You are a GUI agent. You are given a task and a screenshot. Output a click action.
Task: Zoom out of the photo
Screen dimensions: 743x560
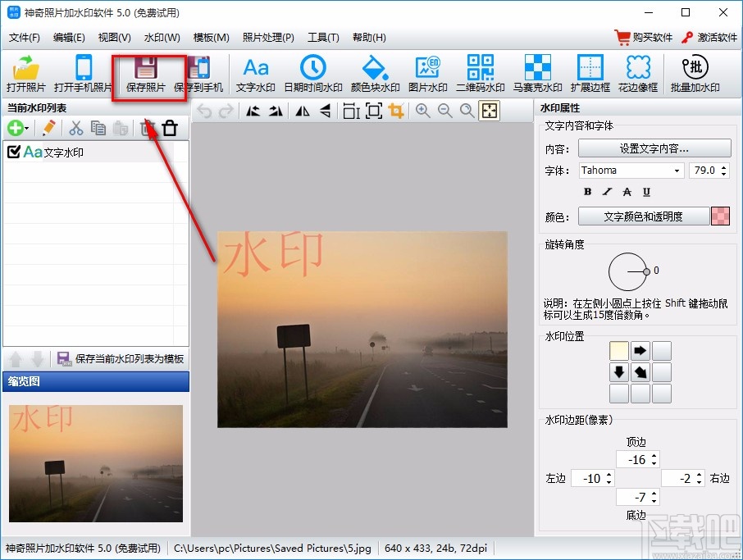pyautogui.click(x=445, y=112)
